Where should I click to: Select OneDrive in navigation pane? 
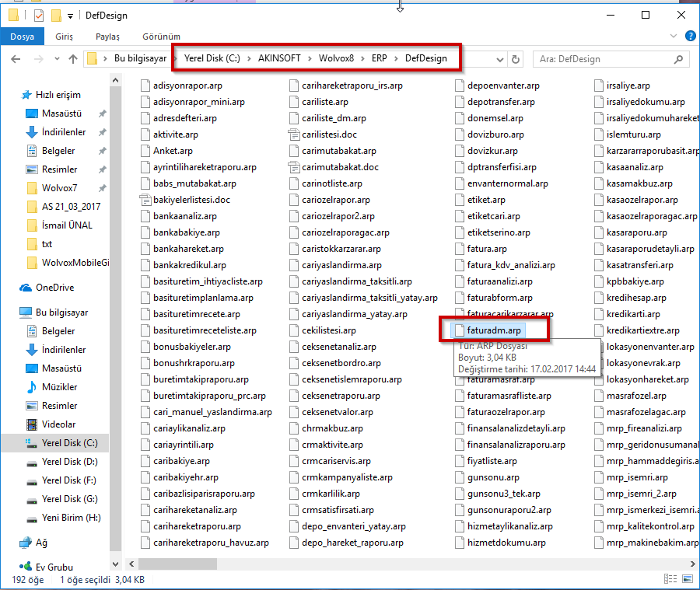pyautogui.click(x=54, y=288)
